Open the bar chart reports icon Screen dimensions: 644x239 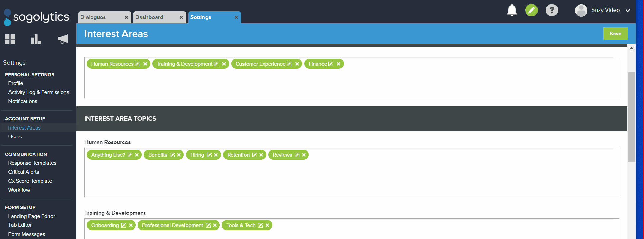[x=36, y=39]
